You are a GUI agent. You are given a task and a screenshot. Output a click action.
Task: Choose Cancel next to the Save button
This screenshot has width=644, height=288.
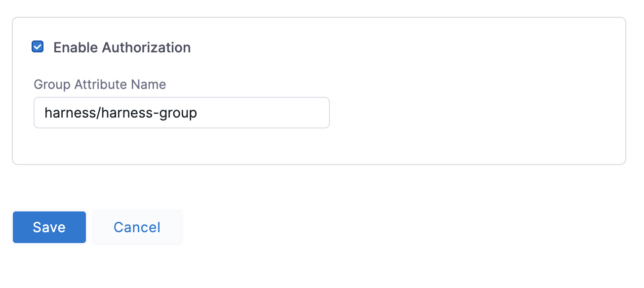pyautogui.click(x=137, y=227)
